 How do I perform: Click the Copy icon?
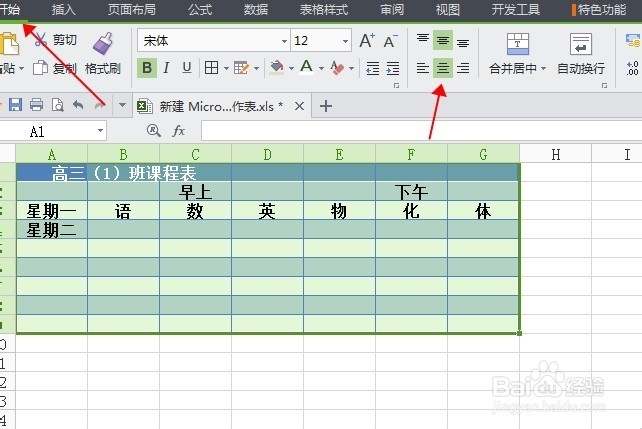[40, 68]
